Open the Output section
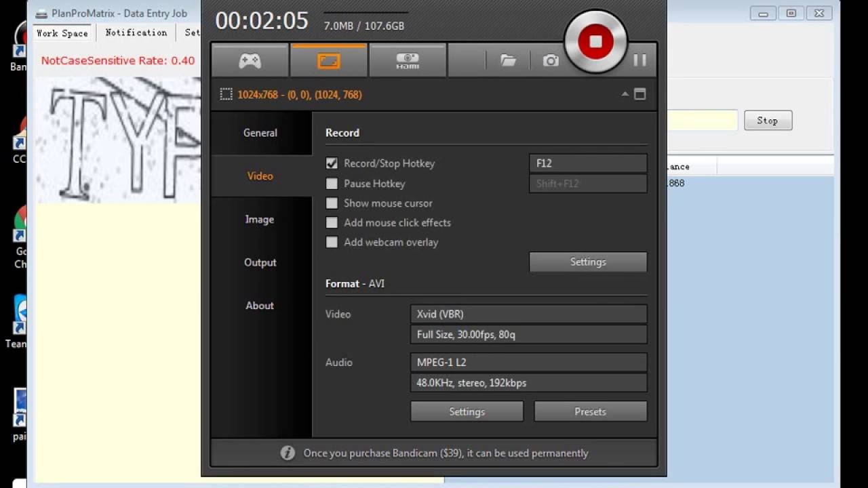 point(260,262)
